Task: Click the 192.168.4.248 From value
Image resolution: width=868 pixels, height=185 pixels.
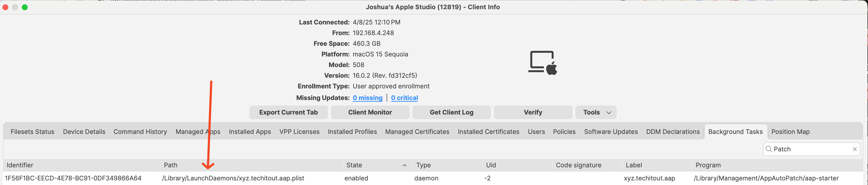Action: (x=373, y=33)
